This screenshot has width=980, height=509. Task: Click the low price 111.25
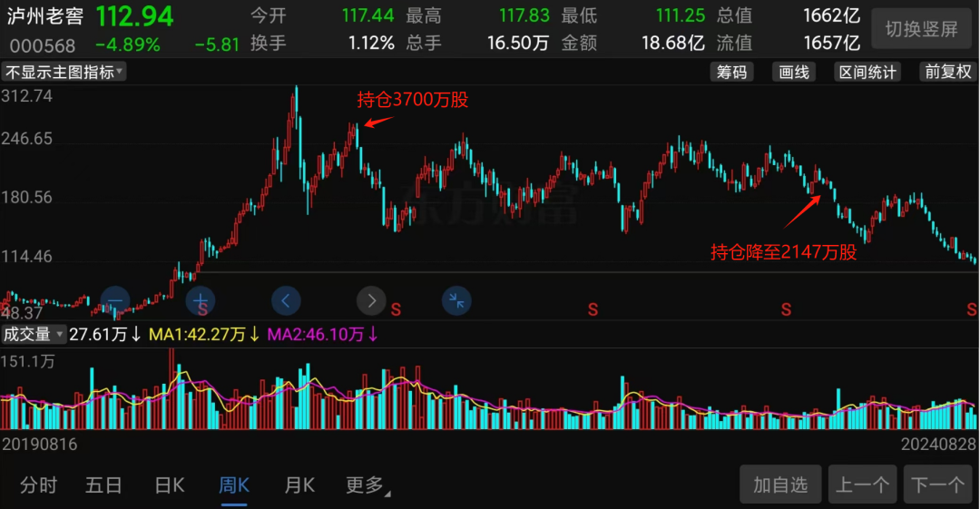[681, 15]
